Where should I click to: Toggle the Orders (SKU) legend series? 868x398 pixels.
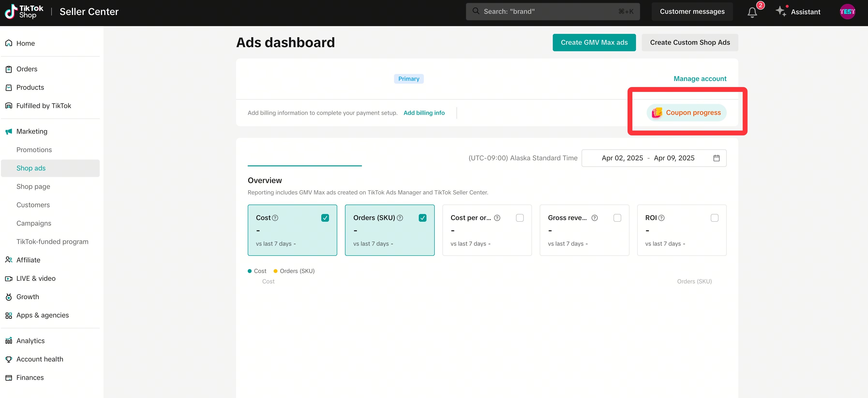click(294, 271)
